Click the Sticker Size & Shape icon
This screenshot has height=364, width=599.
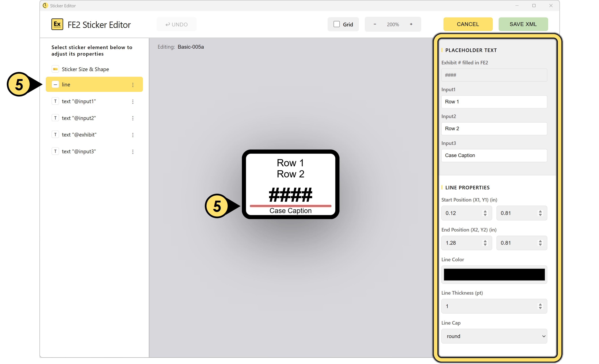click(55, 69)
